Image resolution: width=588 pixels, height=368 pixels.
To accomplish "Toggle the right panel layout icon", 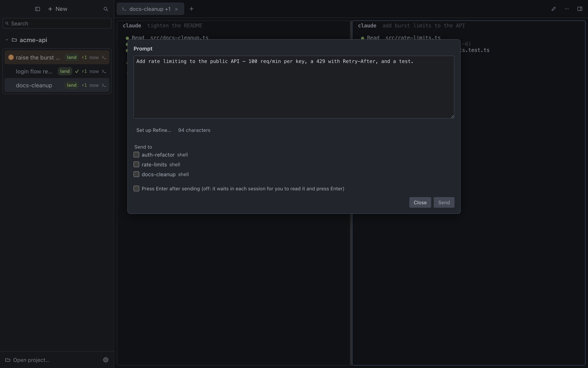I will tap(580, 9).
